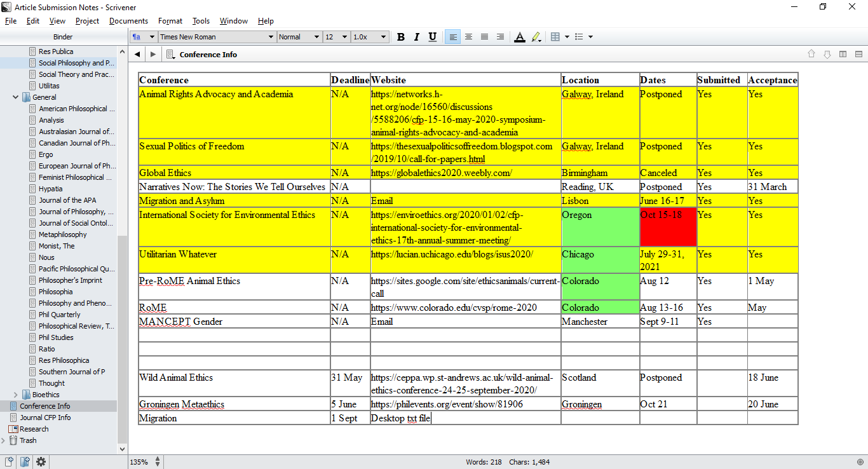The image size is (868, 469).
Task: Go to next document arrow
Action: [827, 54]
